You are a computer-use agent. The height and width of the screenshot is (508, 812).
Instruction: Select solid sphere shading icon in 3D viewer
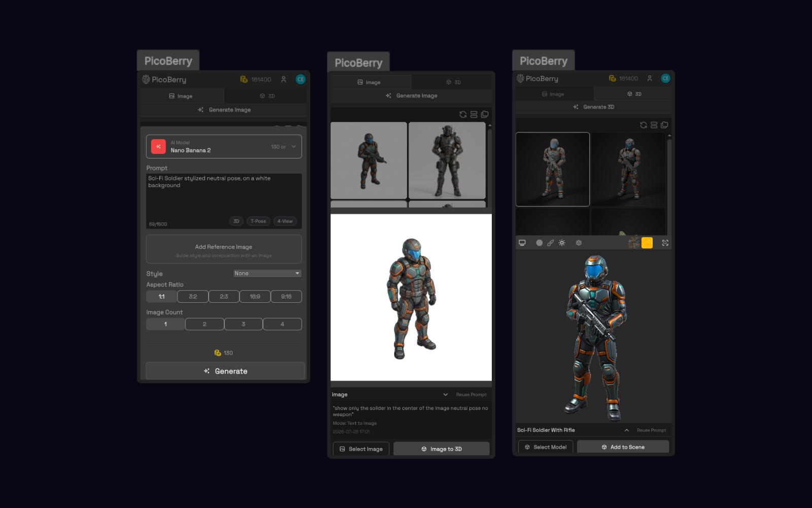click(539, 243)
